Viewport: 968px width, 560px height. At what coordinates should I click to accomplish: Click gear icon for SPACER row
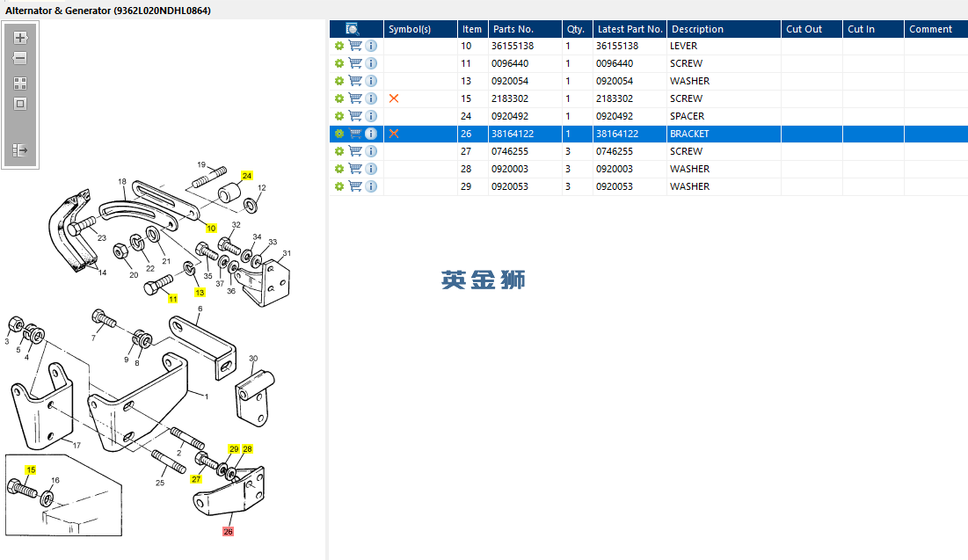tap(338, 116)
